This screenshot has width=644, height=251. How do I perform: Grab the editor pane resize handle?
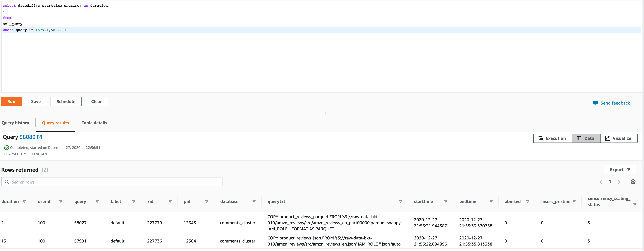coord(319,114)
